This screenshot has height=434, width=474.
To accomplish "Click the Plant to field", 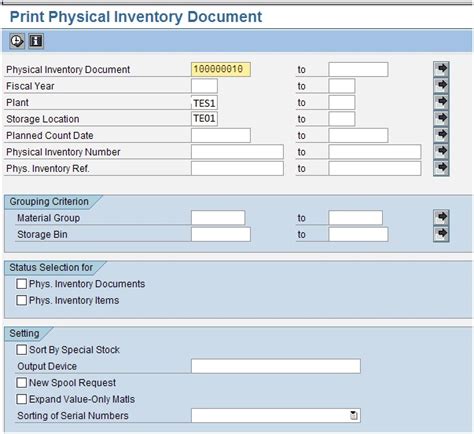I will [x=342, y=103].
